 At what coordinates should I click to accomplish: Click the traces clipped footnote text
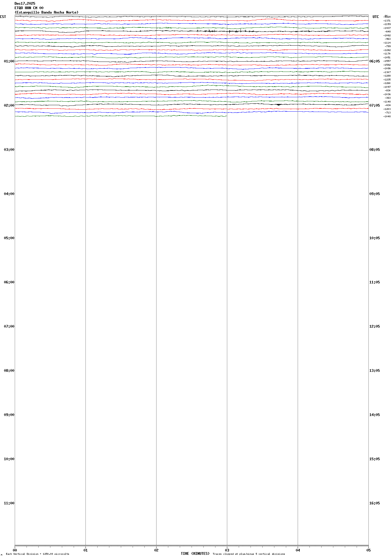(249, 554)
